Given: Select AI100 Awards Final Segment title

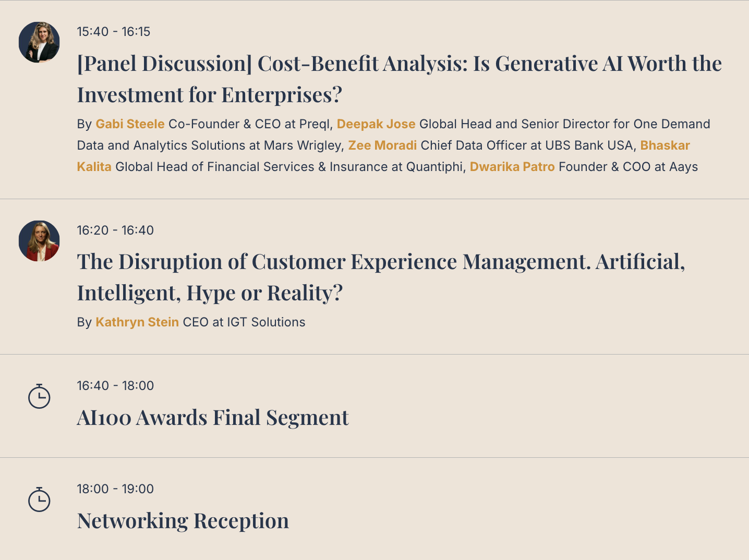Looking at the screenshot, I should pyautogui.click(x=213, y=418).
